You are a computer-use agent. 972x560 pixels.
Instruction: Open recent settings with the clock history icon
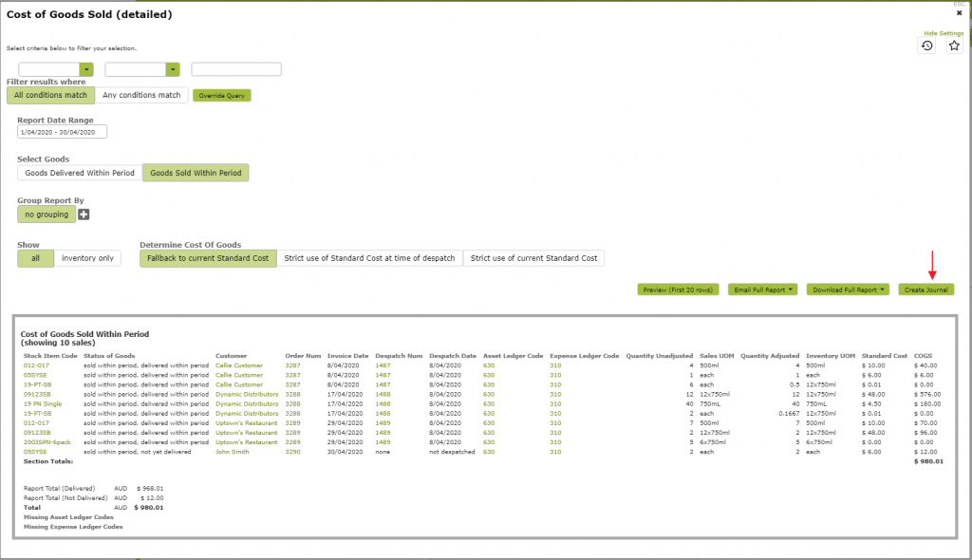pos(926,45)
